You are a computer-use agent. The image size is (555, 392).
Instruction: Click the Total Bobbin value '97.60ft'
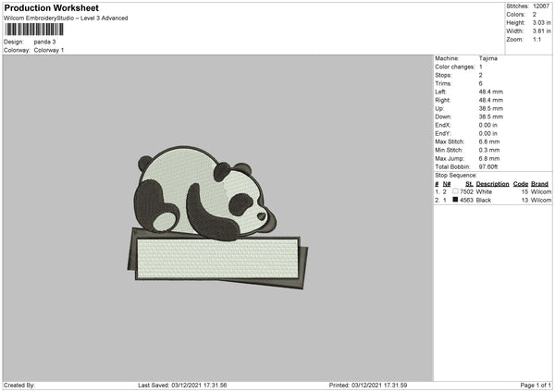tap(488, 166)
